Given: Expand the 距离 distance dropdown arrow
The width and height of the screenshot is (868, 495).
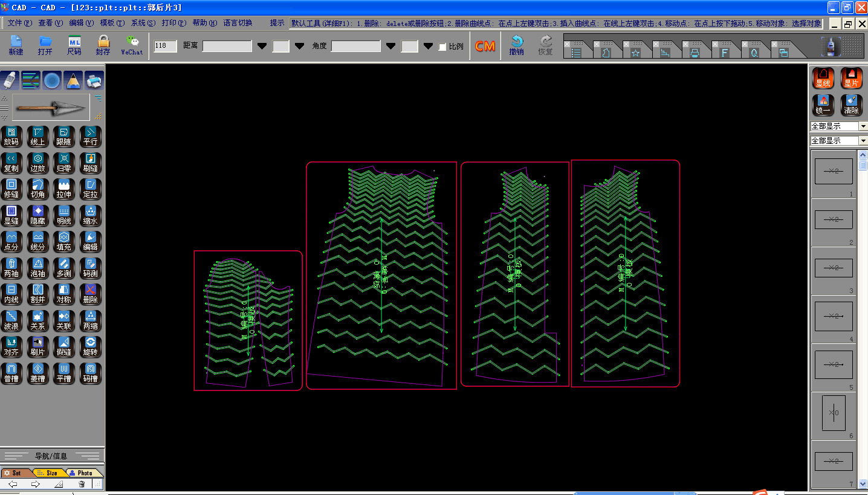Looking at the screenshot, I should coord(262,47).
